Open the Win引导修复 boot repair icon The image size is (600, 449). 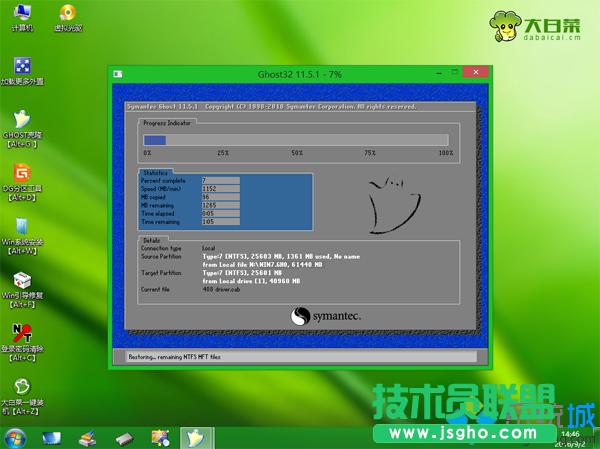click(21, 283)
